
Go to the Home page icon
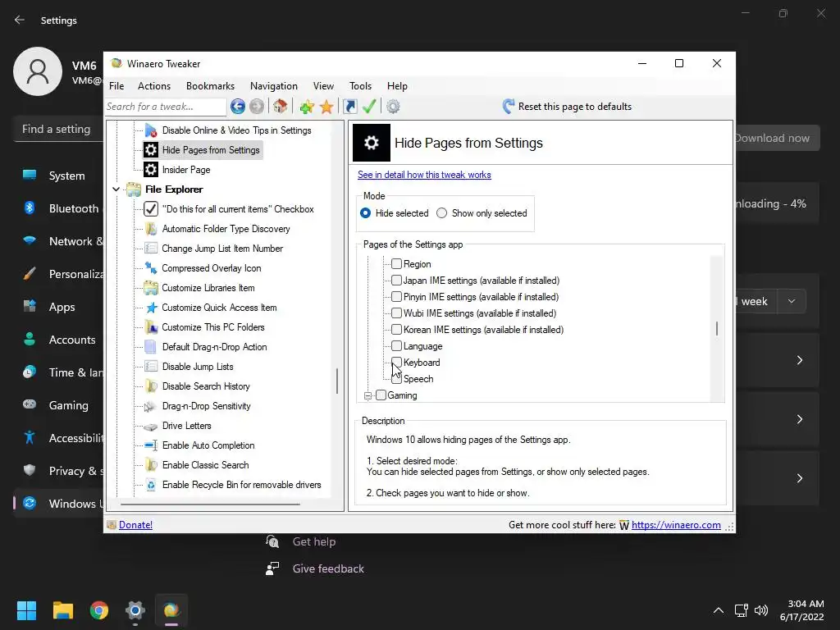pyautogui.click(x=281, y=106)
